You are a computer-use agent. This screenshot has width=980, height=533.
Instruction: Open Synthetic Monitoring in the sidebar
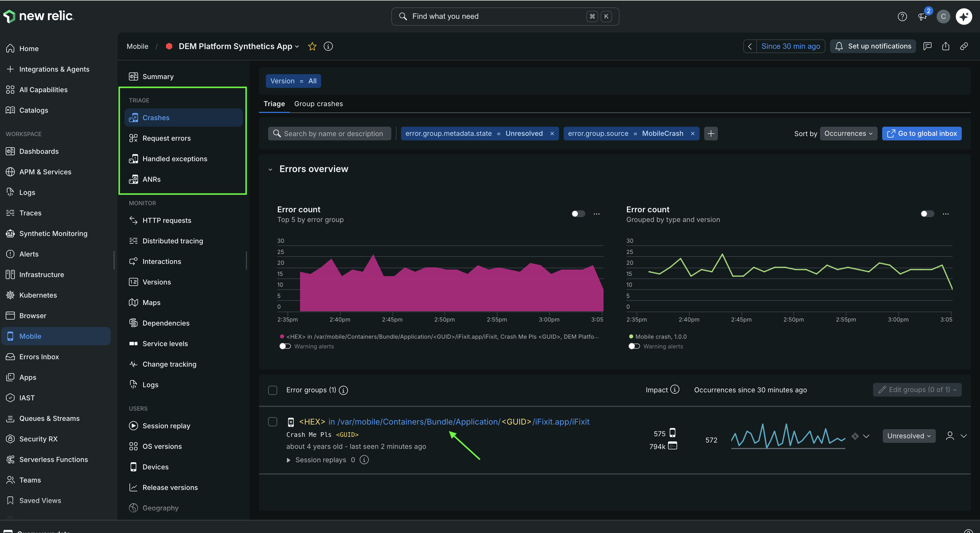click(x=53, y=234)
